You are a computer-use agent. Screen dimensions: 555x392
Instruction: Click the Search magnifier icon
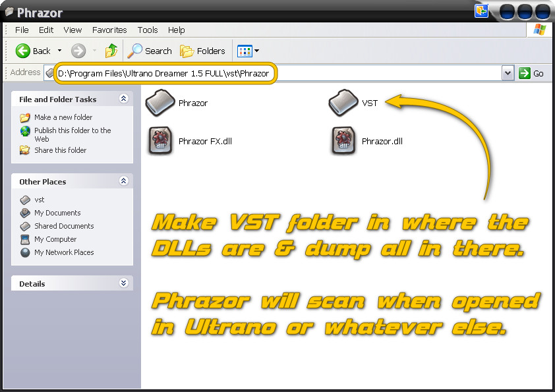[x=134, y=51]
